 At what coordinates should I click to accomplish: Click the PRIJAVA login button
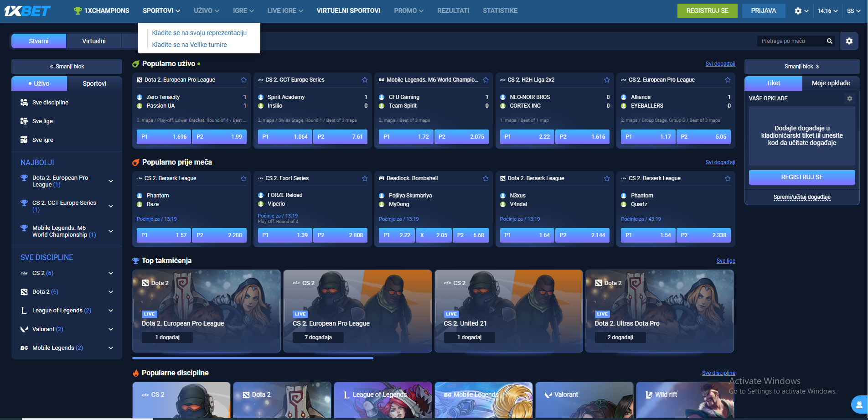click(x=764, y=10)
